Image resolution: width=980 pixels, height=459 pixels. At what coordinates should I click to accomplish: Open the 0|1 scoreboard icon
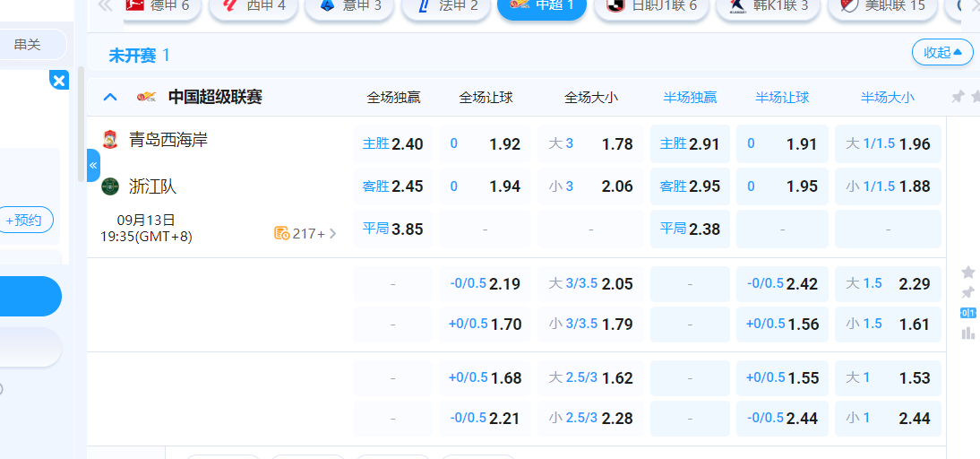click(968, 313)
